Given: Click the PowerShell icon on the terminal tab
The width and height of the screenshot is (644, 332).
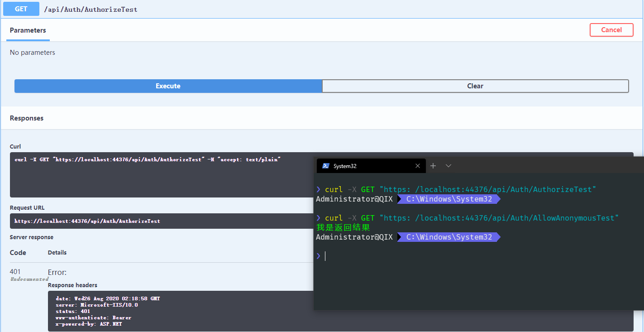Looking at the screenshot, I should pos(325,166).
